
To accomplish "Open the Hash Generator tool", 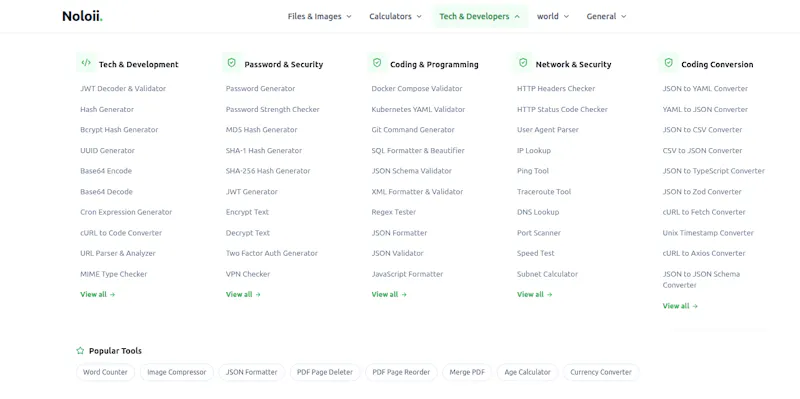I will [x=107, y=110].
